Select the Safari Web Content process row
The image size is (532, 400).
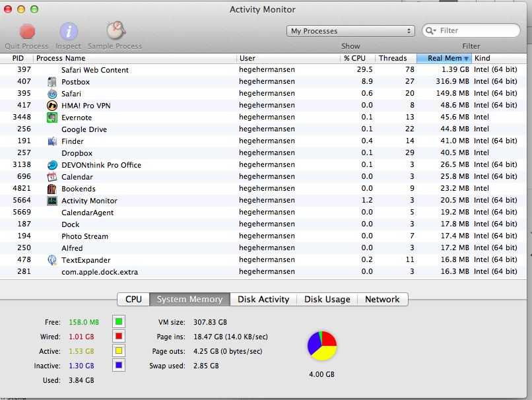[263, 70]
